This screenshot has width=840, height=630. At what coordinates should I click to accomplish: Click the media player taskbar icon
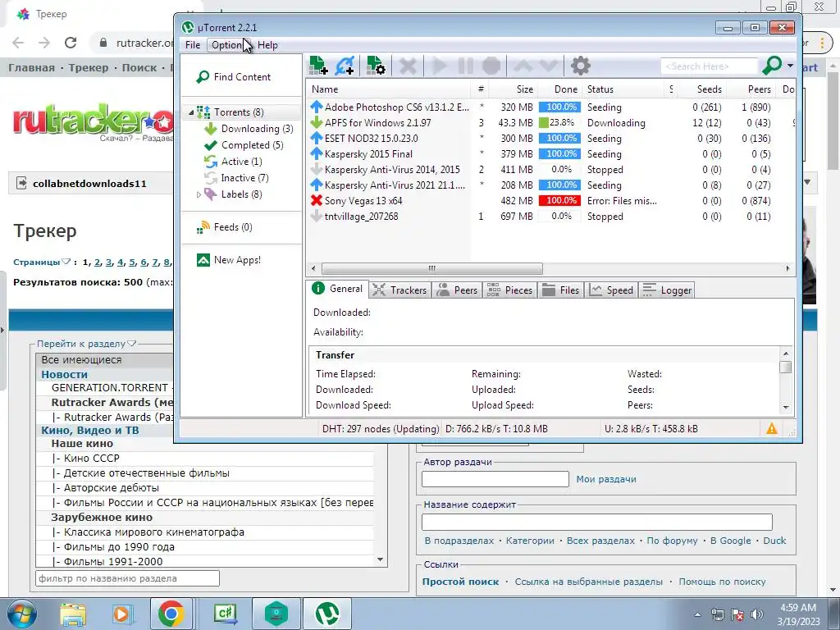click(121, 614)
